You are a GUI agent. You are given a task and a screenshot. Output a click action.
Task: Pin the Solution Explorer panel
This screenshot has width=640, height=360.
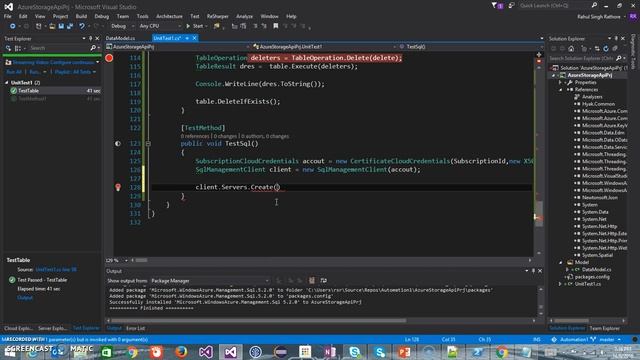(616, 38)
